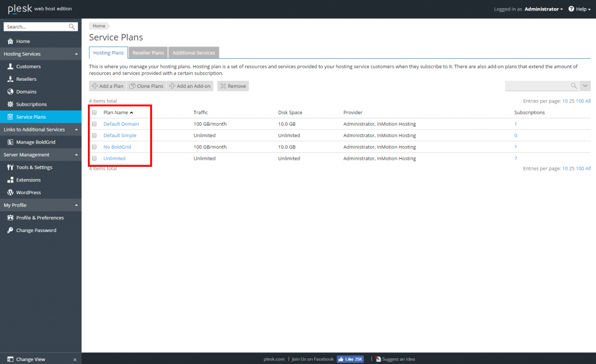596x364 pixels.
Task: Click the WordPress logo icon
Action: 10,192
